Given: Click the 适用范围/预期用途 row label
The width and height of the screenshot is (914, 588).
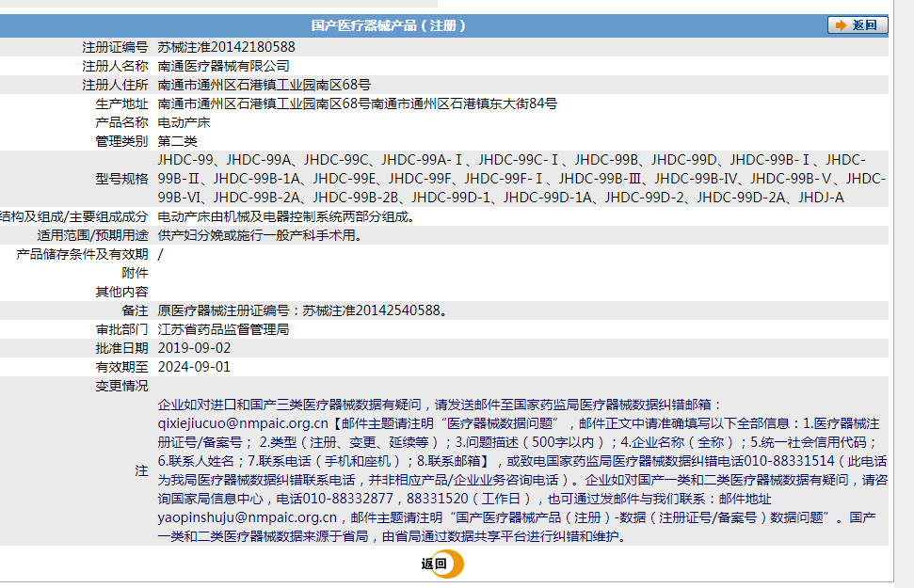Looking at the screenshot, I should pos(92,235).
